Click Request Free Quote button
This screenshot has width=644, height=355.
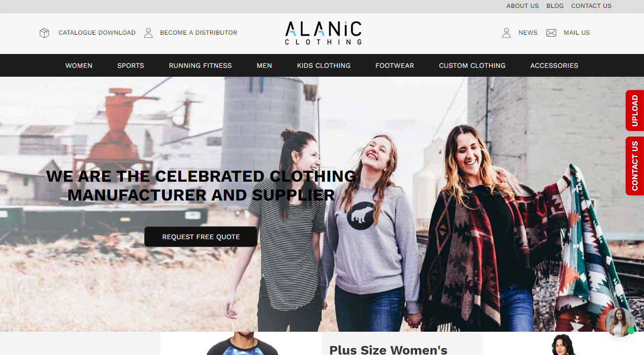(x=201, y=237)
